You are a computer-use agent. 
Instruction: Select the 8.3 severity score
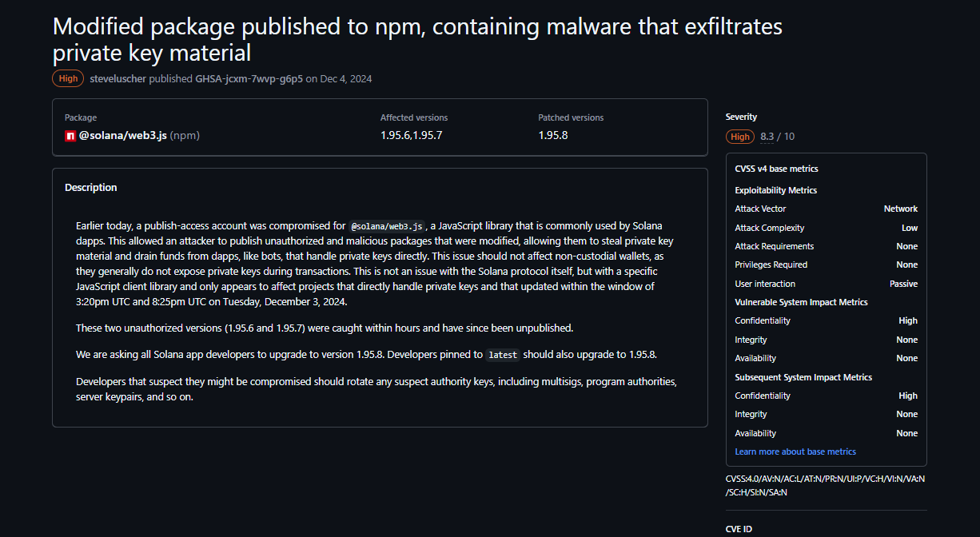[767, 137]
